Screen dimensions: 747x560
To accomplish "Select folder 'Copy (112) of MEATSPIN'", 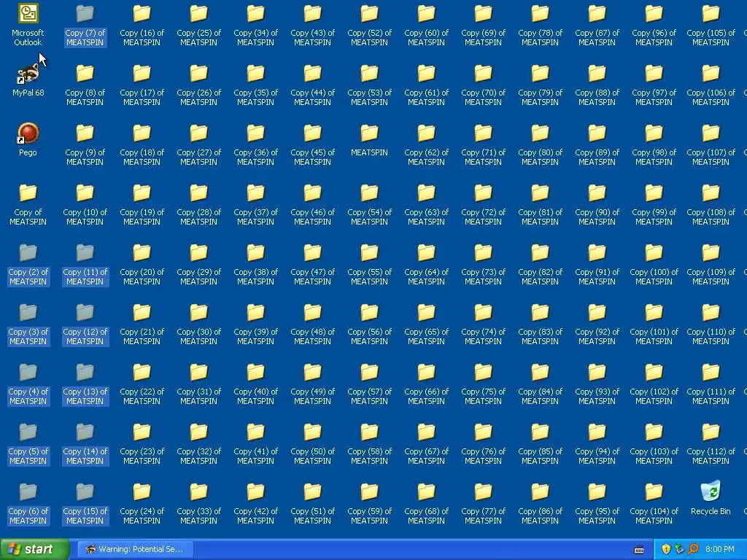I will pos(711,443).
